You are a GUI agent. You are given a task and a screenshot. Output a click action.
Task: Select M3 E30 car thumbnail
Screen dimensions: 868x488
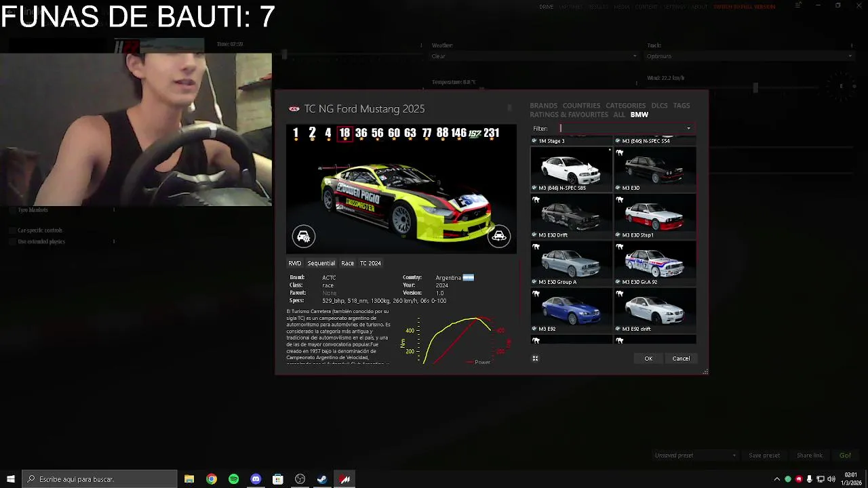(655, 170)
